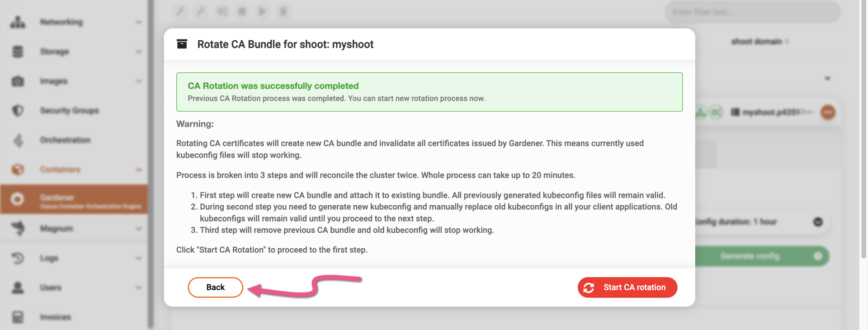Viewport: 868px width, 330px height.
Task: Click the Back button in the dialog
Action: 215,288
